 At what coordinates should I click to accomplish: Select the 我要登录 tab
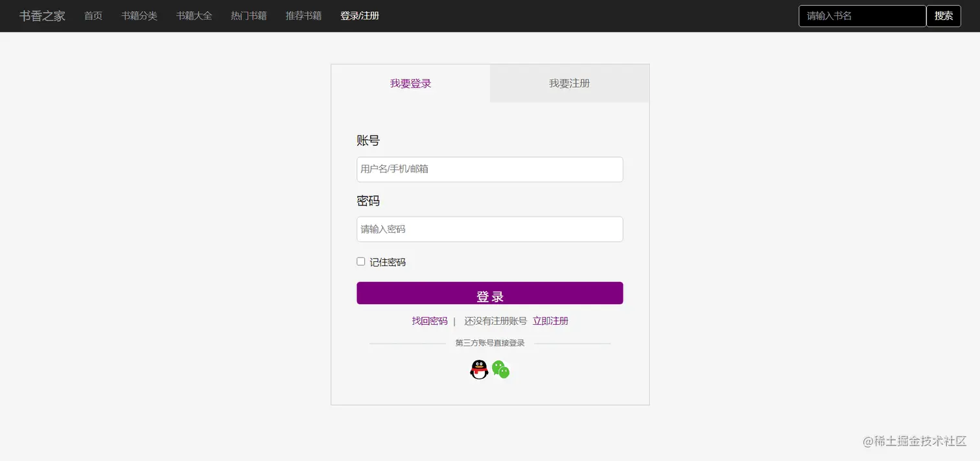click(410, 83)
